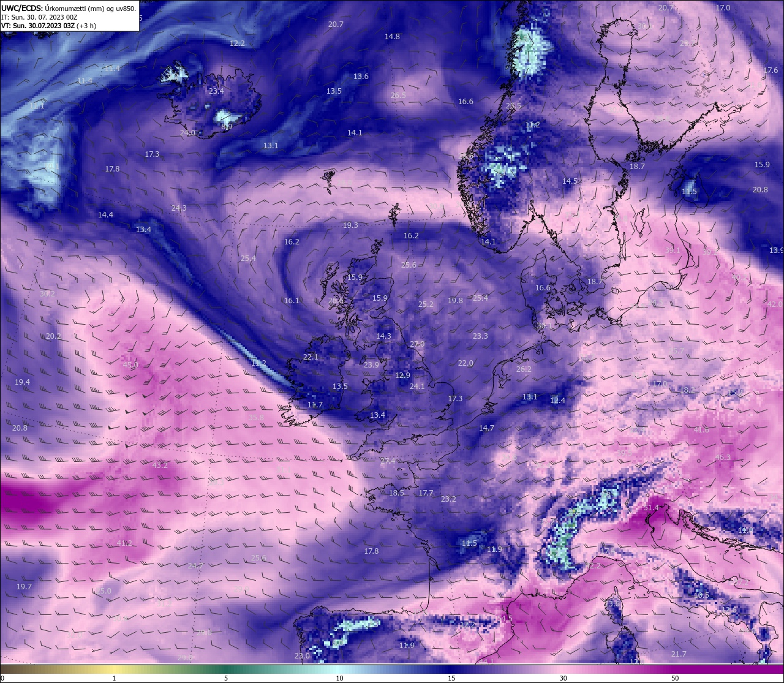
Task: Click the 18.2 value on the map
Action: point(687,390)
